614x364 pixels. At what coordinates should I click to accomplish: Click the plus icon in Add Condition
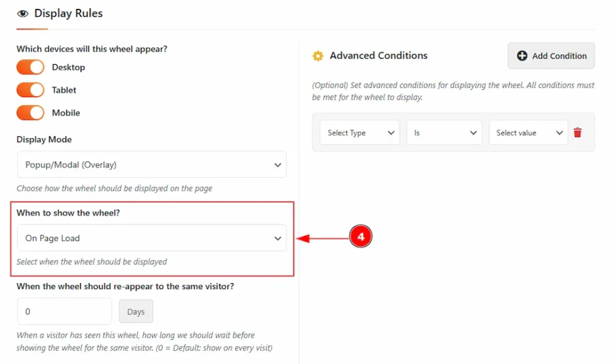pos(522,56)
